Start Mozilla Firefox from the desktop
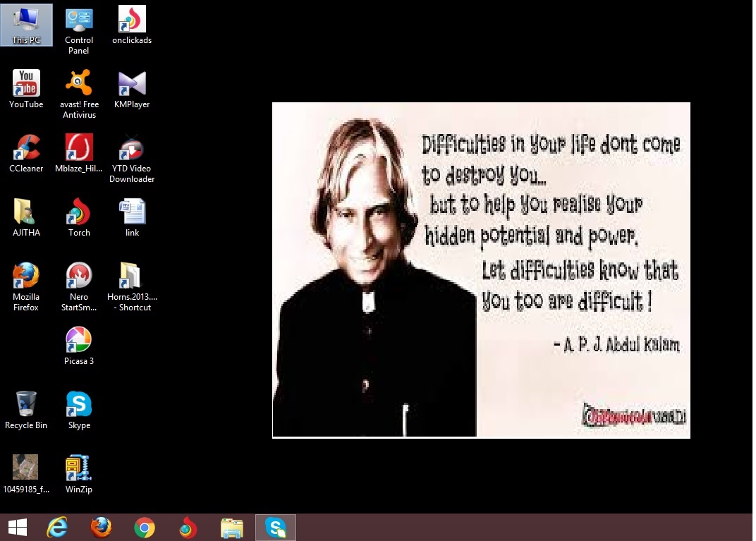 click(x=26, y=277)
